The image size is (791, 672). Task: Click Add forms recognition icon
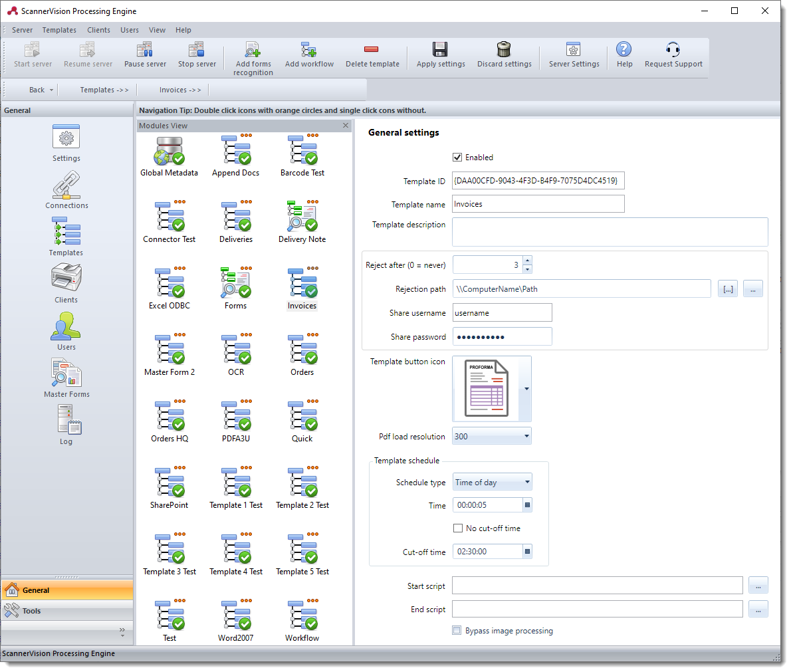(x=253, y=50)
